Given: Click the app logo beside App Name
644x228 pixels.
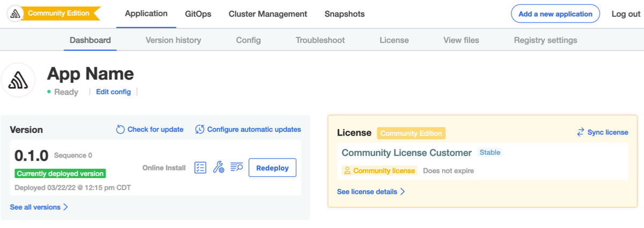Looking at the screenshot, I should click(x=18, y=81).
